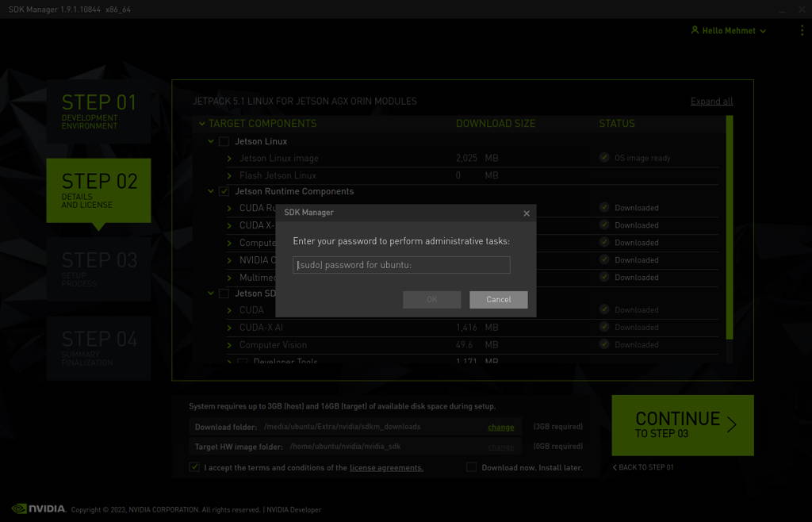Close the SDK Manager password dialog
The height and width of the screenshot is (522, 812).
coord(527,213)
